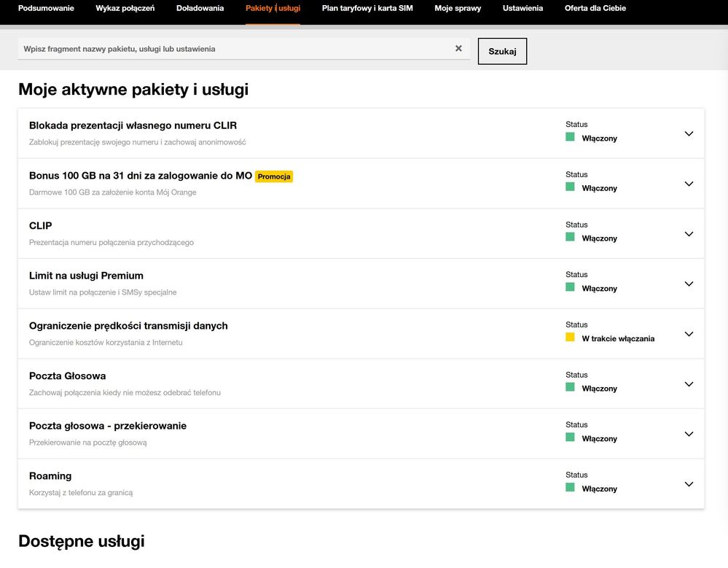Open Plan taryfowy i karta SIM
The image size is (728, 568).
367,8
